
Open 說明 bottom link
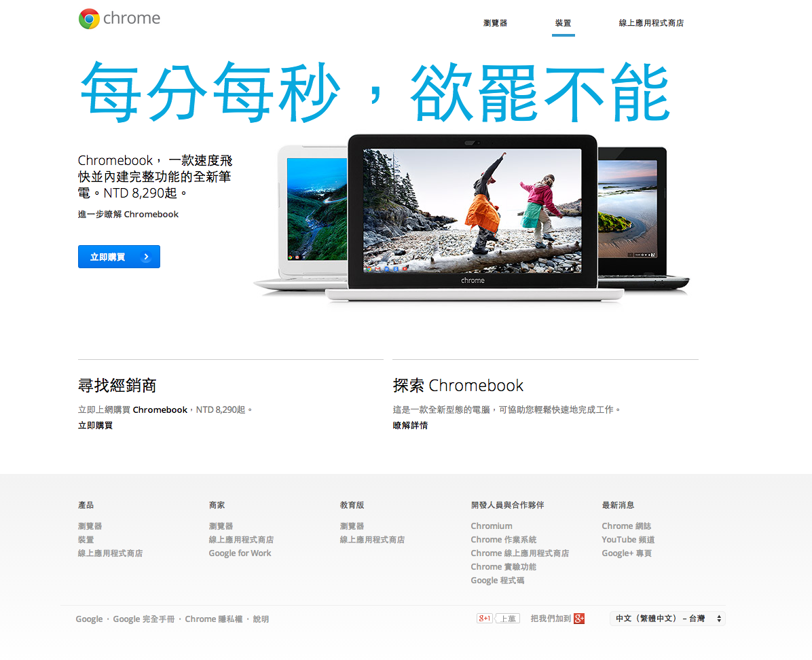(x=261, y=619)
